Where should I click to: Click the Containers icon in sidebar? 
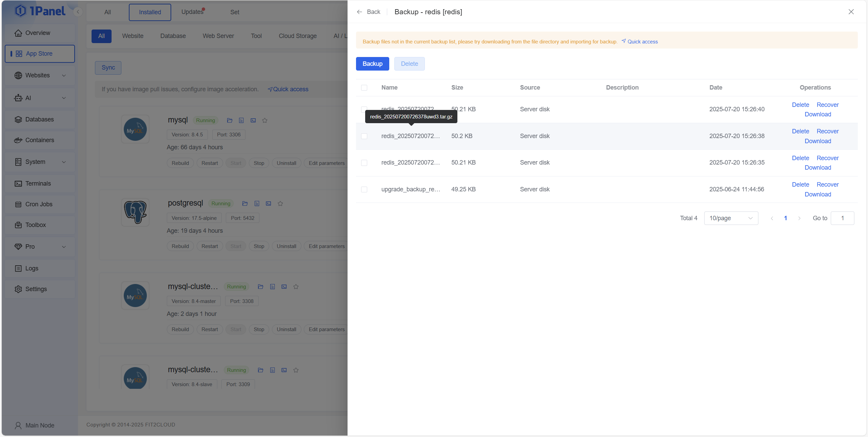(x=18, y=140)
